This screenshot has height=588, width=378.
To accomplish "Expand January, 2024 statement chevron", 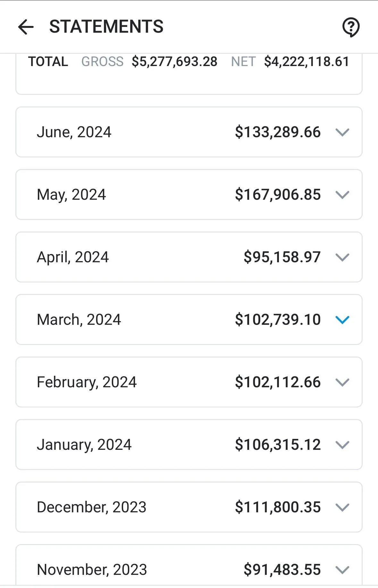I will [x=342, y=445].
